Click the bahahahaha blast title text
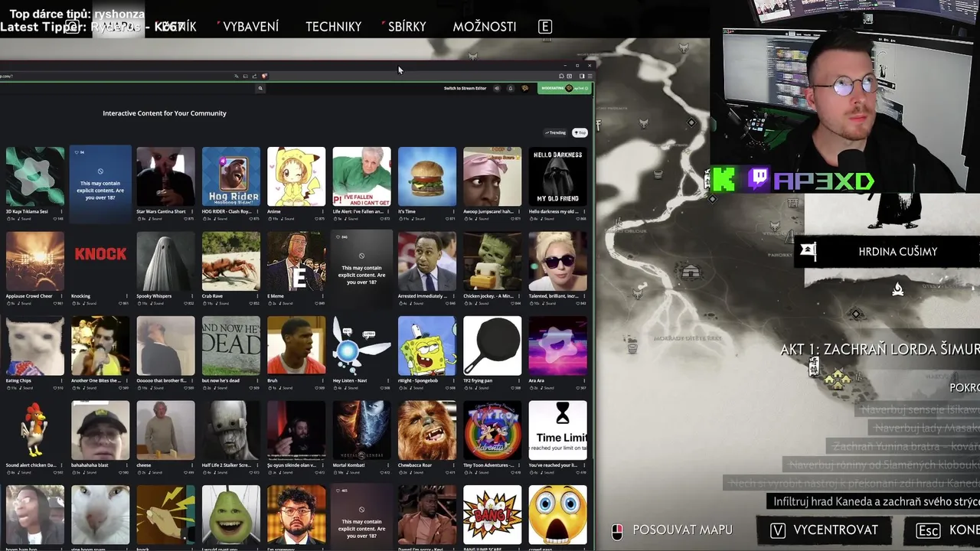980x551 pixels. [90, 465]
